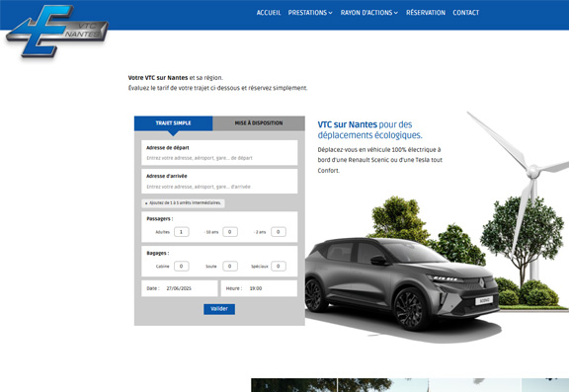This screenshot has height=392, width=569.
Task: Open the Heure field showing 19:00
Action: click(259, 288)
